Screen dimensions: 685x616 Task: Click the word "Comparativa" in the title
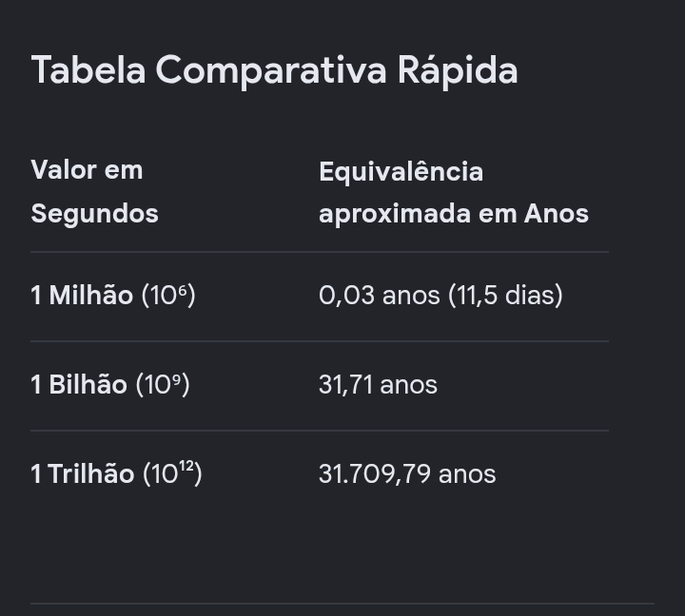271,71
